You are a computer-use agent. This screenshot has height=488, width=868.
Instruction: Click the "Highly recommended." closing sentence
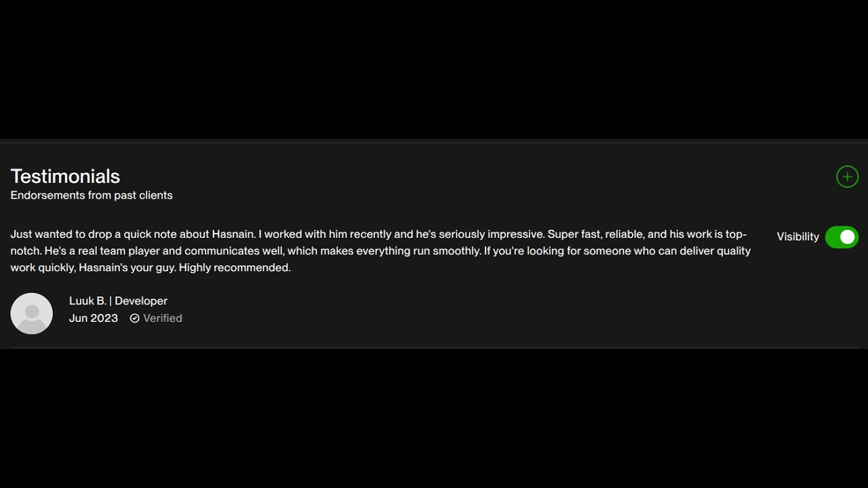235,268
